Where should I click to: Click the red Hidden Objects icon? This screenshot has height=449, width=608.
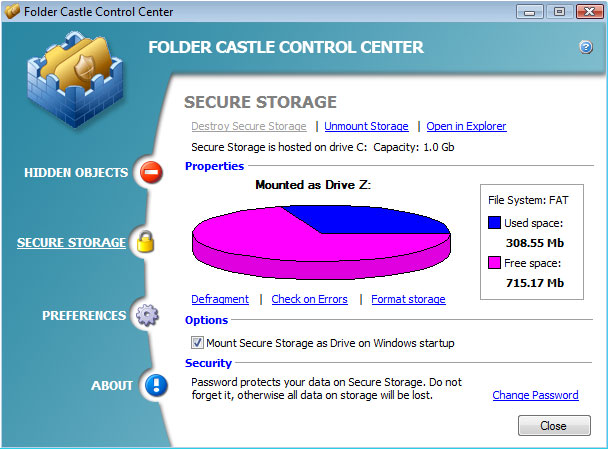pos(151,173)
